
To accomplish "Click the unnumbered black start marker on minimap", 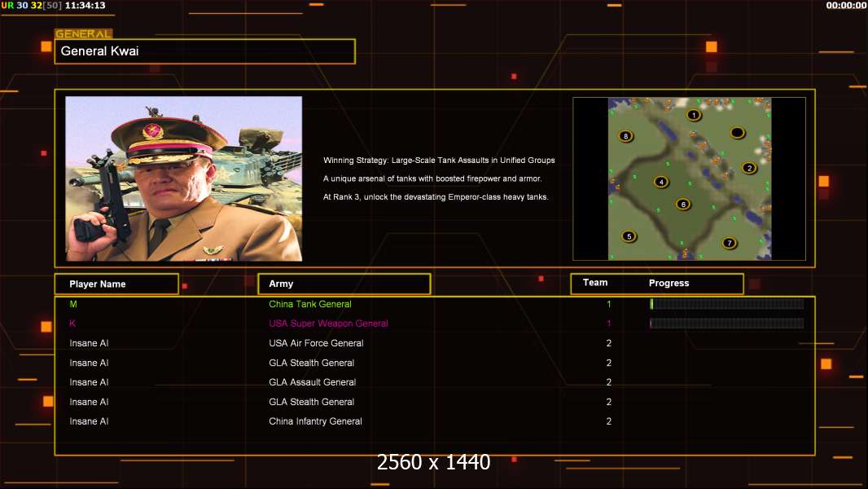I will click(x=737, y=132).
